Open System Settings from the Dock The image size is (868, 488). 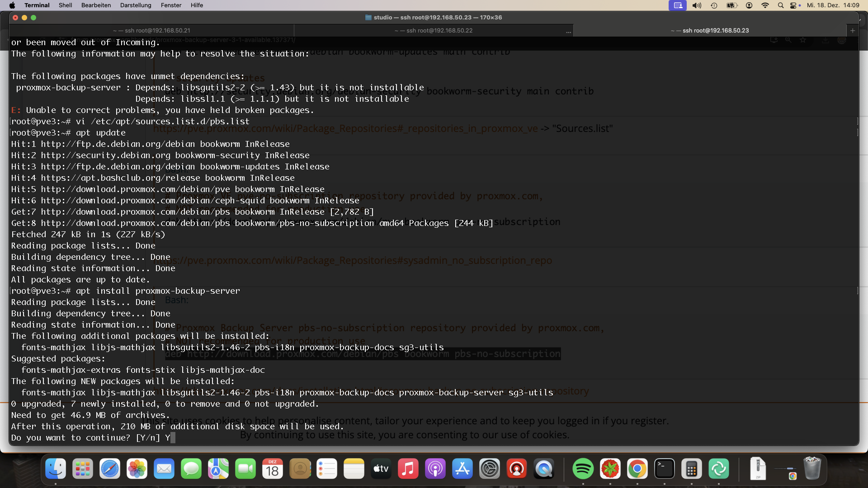pos(490,469)
